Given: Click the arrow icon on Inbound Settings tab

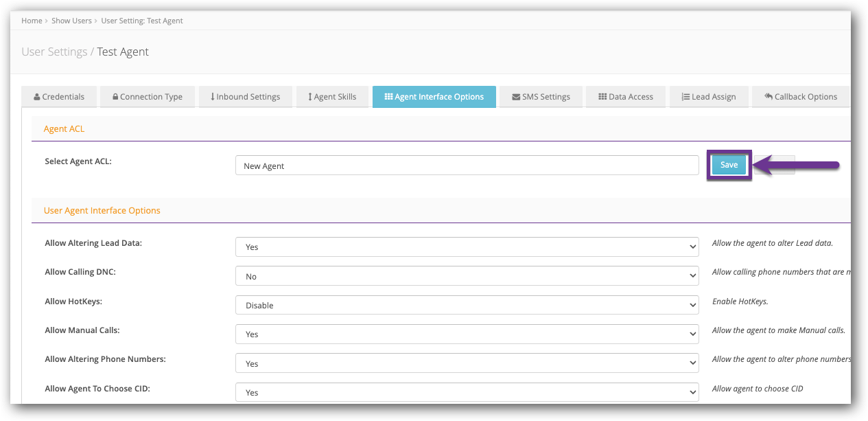Looking at the screenshot, I should click(x=212, y=97).
